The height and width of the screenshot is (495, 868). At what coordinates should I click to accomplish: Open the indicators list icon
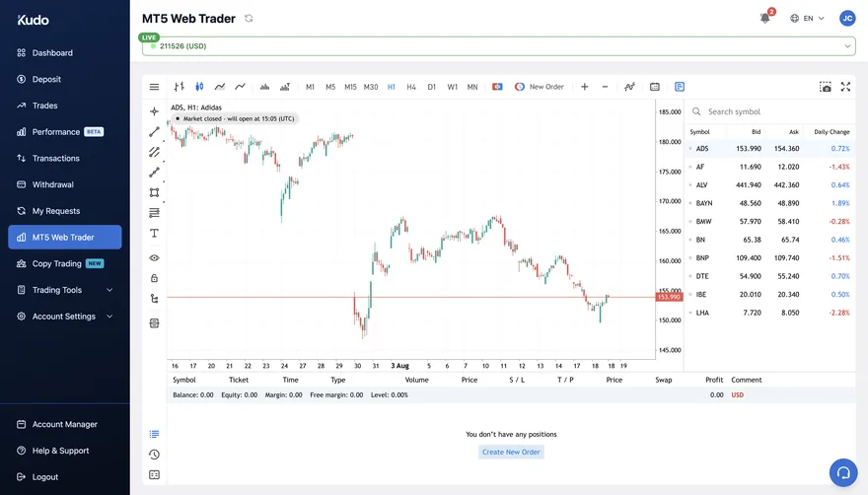pyautogui.click(x=629, y=87)
